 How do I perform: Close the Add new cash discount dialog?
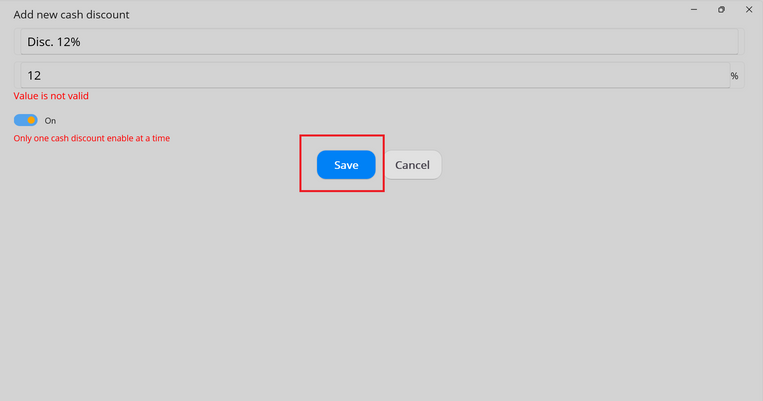pyautogui.click(x=749, y=10)
